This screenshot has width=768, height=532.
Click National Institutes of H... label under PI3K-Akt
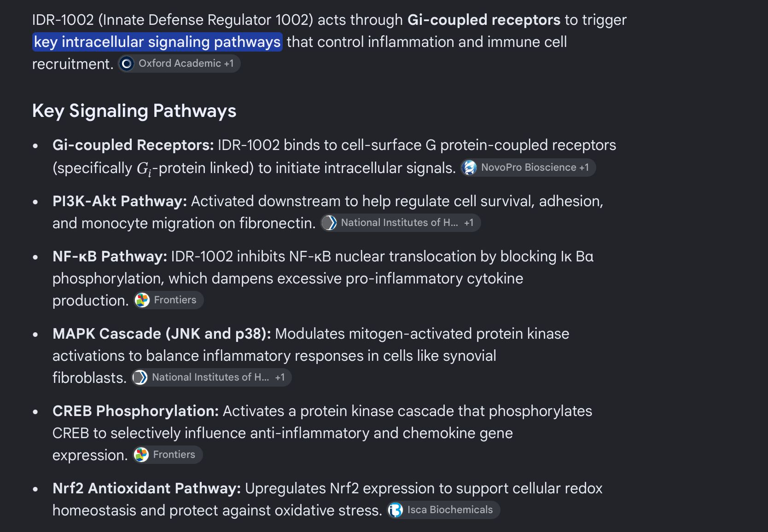point(399,223)
